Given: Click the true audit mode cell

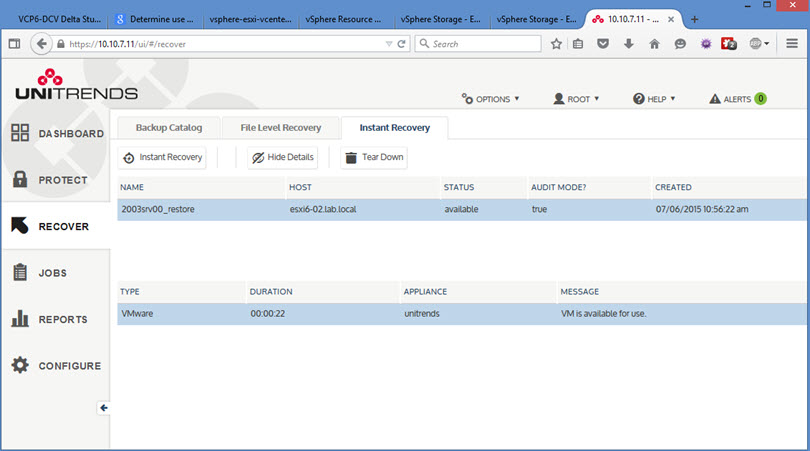Looking at the screenshot, I should click(x=539, y=209).
